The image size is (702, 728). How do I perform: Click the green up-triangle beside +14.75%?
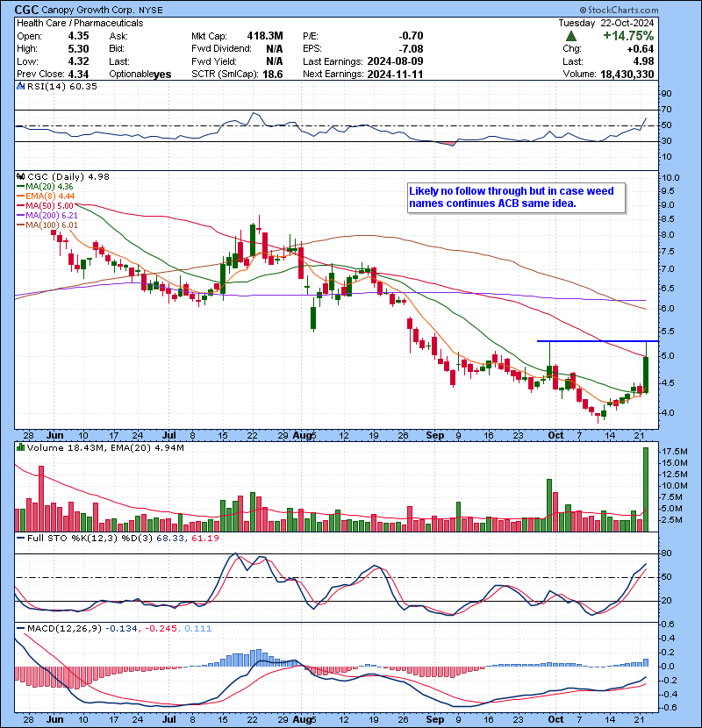click(x=571, y=36)
